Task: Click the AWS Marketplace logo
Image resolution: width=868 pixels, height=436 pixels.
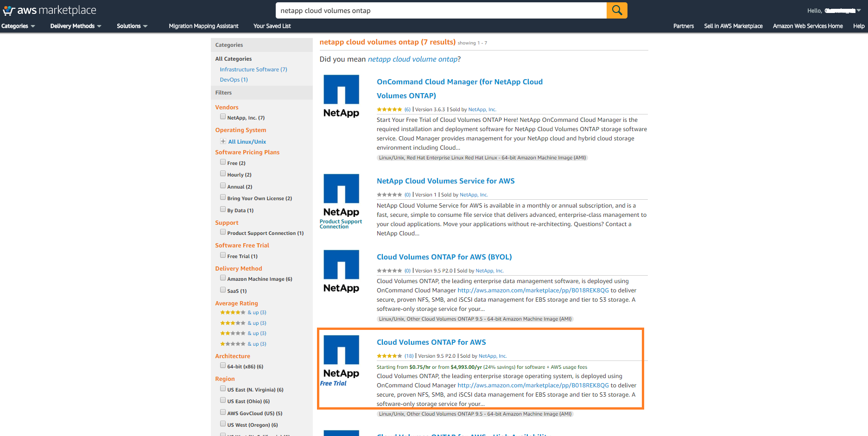Action: [50, 10]
